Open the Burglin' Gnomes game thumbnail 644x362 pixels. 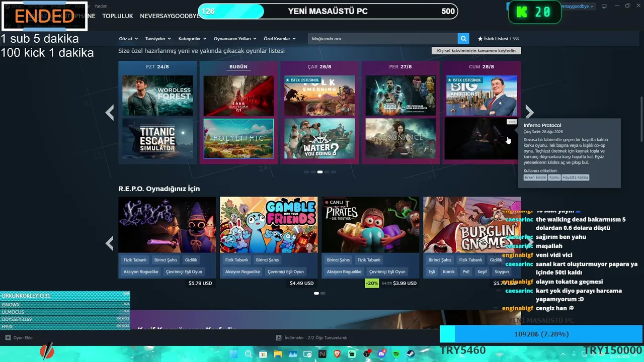[x=472, y=225]
